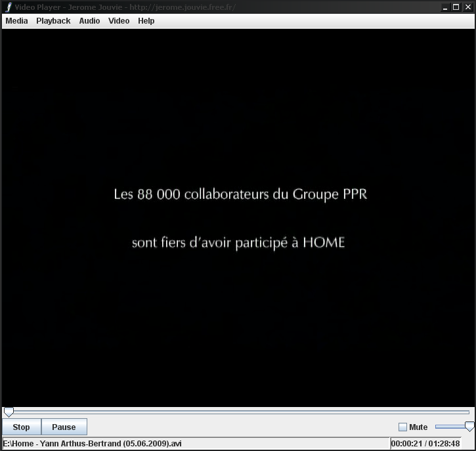
Task: Pause the playing video
Action: [x=64, y=427]
